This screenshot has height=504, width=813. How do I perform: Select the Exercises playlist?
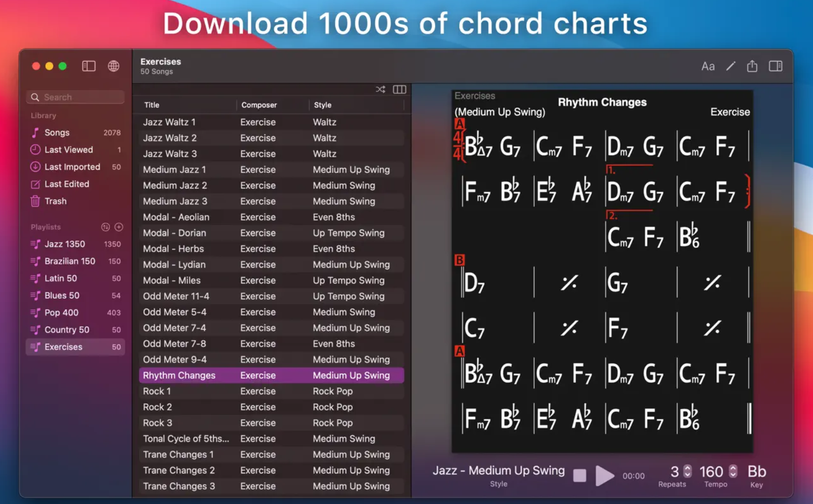[76, 347]
